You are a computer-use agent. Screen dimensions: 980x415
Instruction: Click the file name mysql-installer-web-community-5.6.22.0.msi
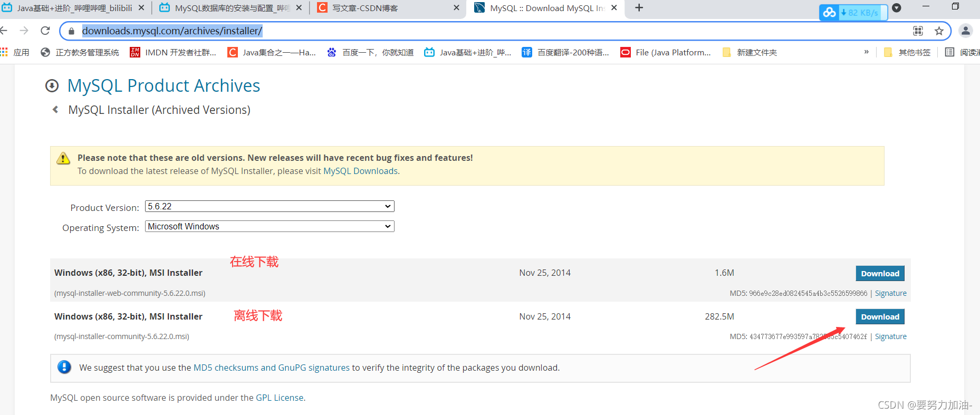tap(130, 293)
